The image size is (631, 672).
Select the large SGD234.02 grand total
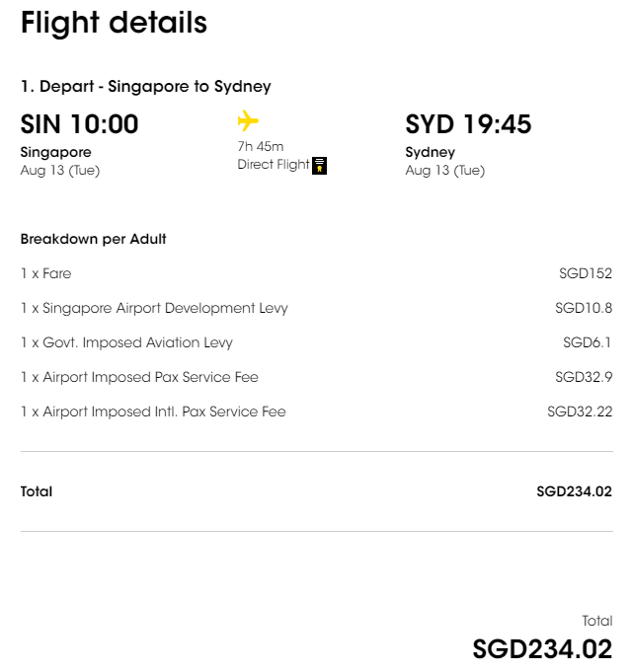[x=542, y=649]
